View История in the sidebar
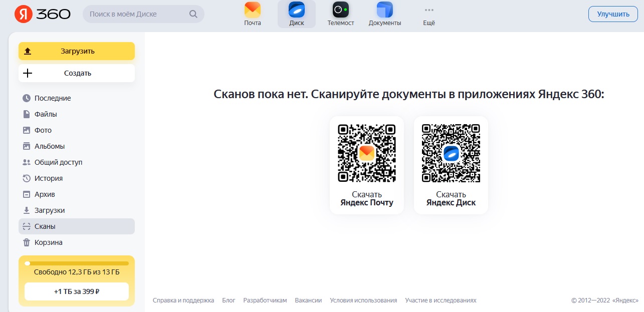The height and width of the screenshot is (312, 644). [77, 178]
